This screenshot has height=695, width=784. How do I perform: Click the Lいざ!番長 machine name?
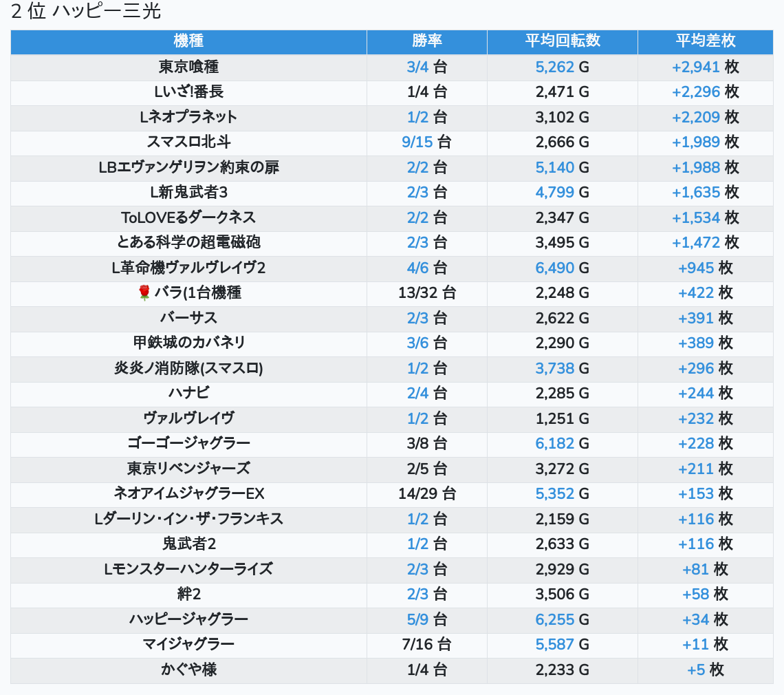tap(188, 92)
